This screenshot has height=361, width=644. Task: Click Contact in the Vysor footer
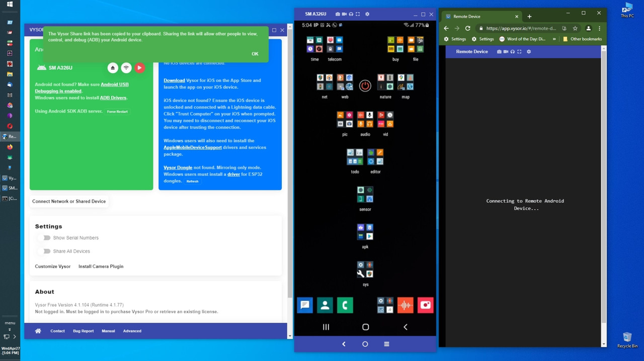coord(57,331)
